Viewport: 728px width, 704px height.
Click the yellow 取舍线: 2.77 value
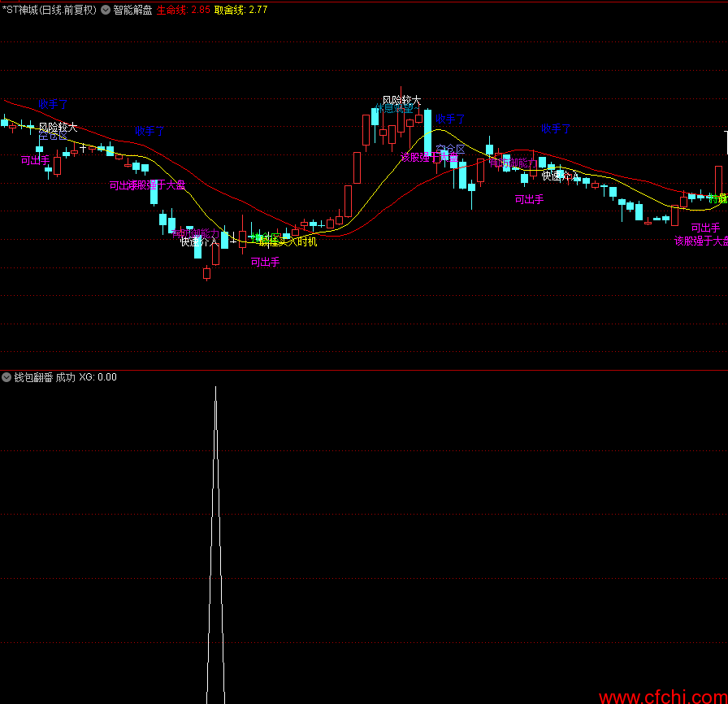click(x=241, y=10)
